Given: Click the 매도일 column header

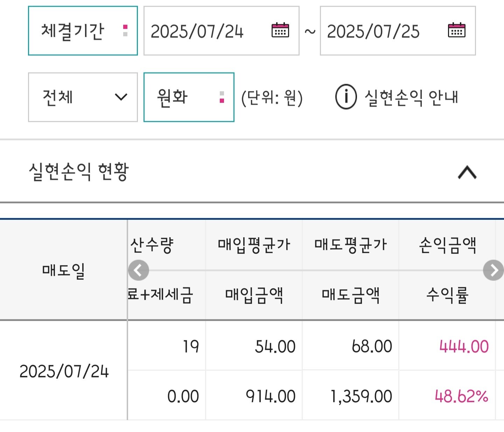Looking at the screenshot, I should [64, 270].
